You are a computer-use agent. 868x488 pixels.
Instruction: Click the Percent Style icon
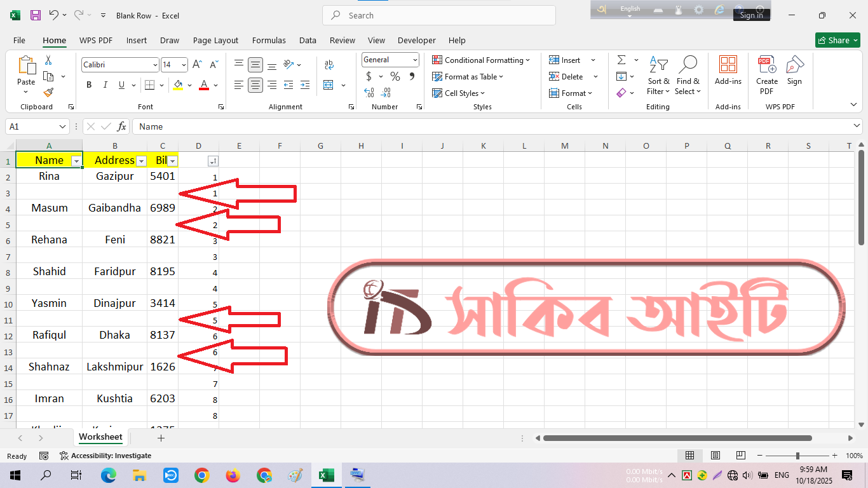395,76
